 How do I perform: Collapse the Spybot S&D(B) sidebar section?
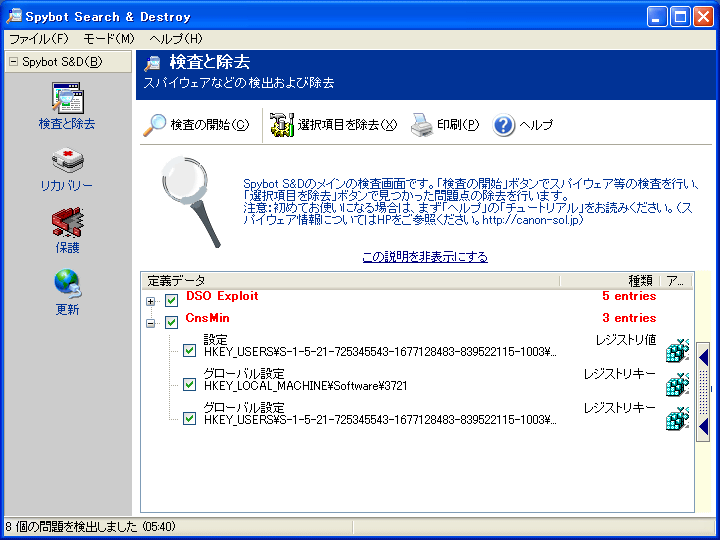point(13,62)
